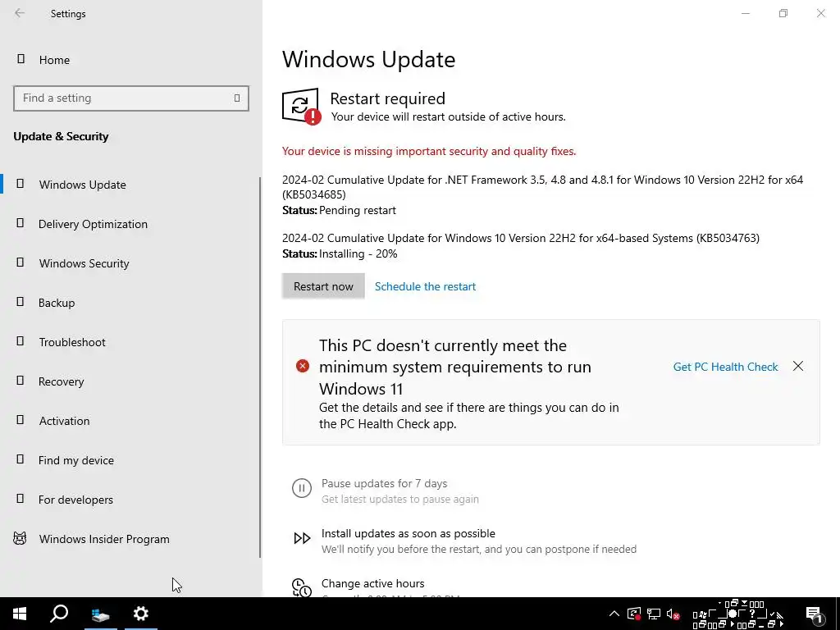Open the Home settings page
The height and width of the screenshot is (630, 840).
pos(53,60)
